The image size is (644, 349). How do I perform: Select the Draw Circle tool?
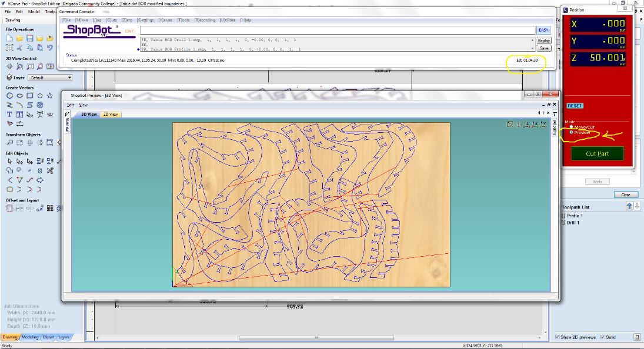pyautogui.click(x=9, y=96)
